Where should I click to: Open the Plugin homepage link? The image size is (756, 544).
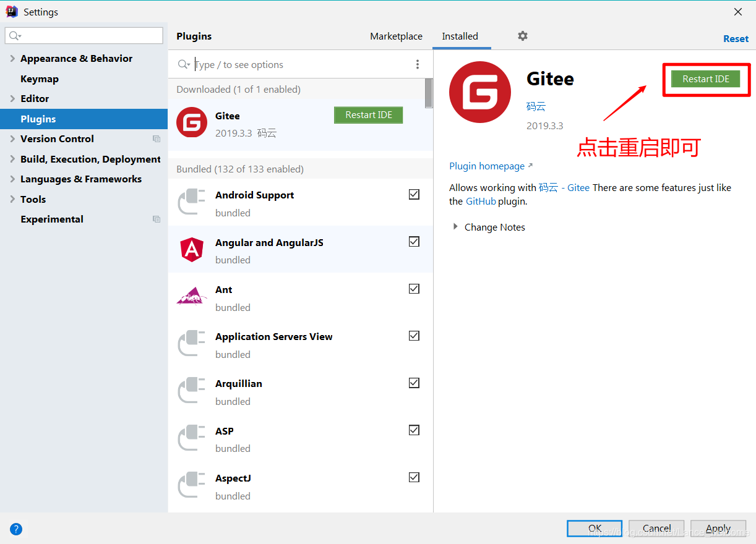487,166
